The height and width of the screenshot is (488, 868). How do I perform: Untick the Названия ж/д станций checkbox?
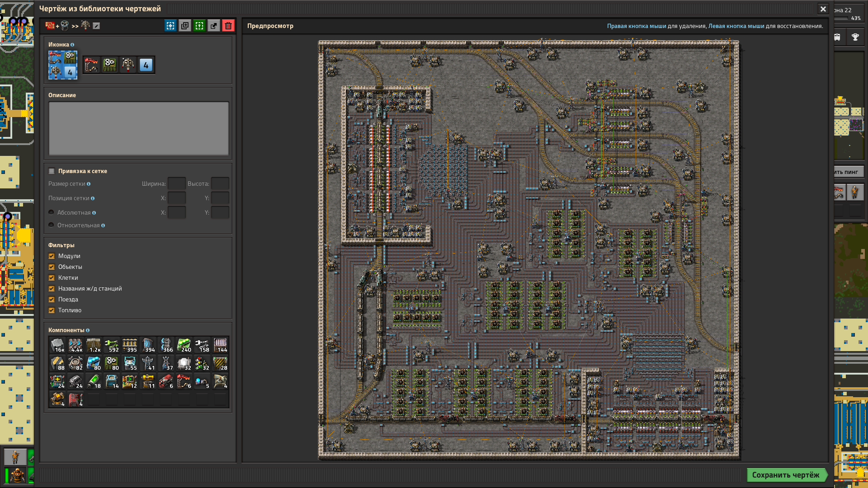52,289
